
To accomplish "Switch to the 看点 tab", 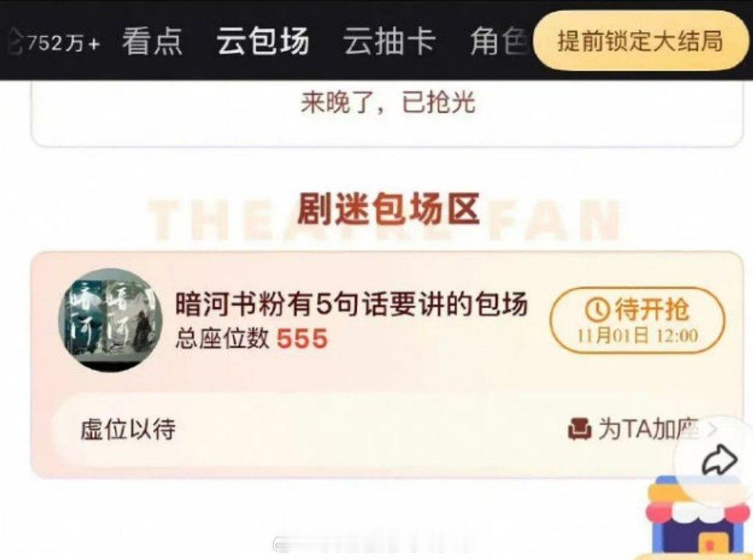I will (153, 42).
